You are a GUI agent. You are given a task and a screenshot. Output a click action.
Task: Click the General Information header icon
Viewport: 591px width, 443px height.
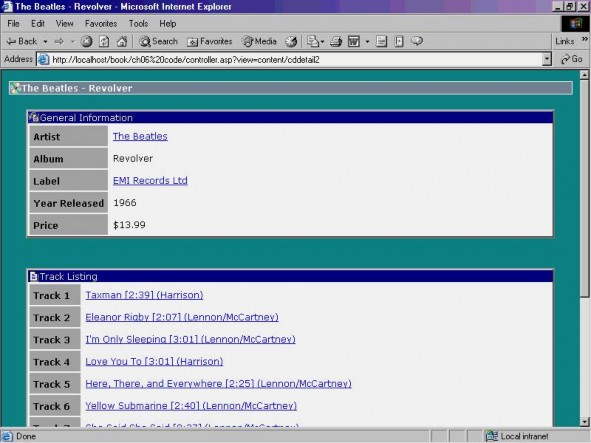pos(34,117)
